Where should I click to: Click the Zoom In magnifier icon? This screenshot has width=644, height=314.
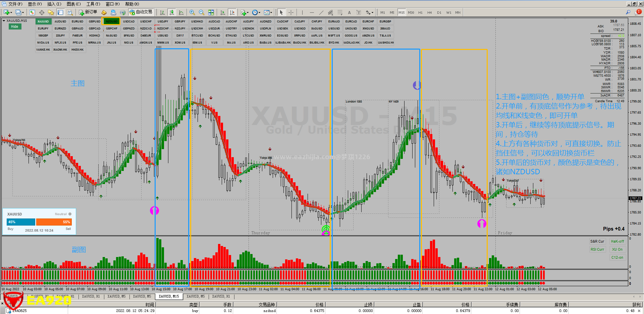pos(192,12)
